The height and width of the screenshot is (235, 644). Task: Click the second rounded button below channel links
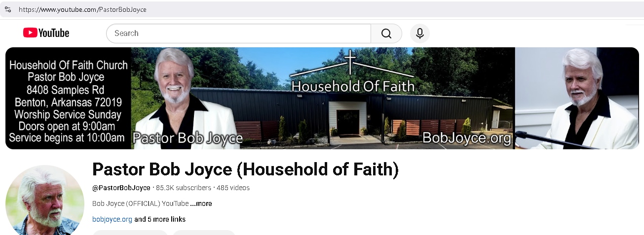(204, 233)
